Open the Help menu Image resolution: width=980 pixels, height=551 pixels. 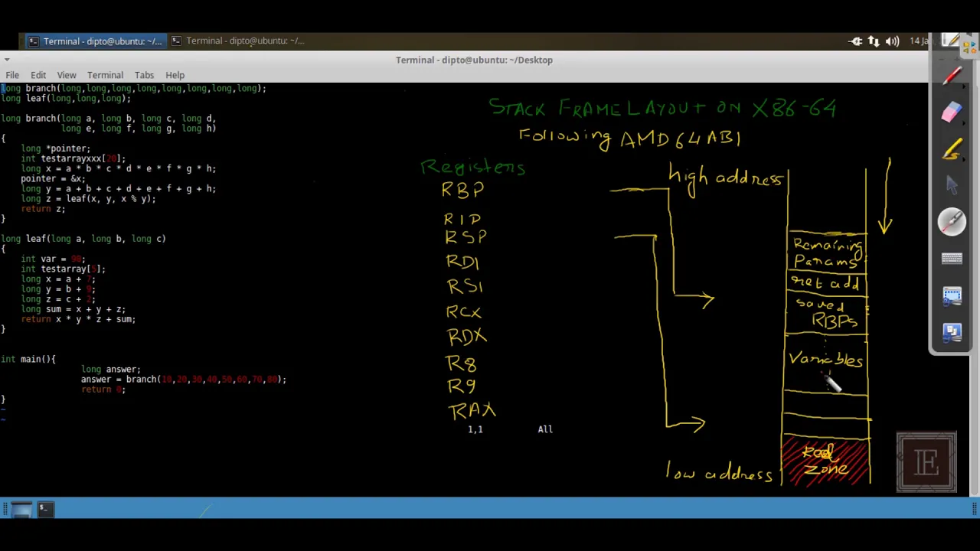click(x=175, y=75)
